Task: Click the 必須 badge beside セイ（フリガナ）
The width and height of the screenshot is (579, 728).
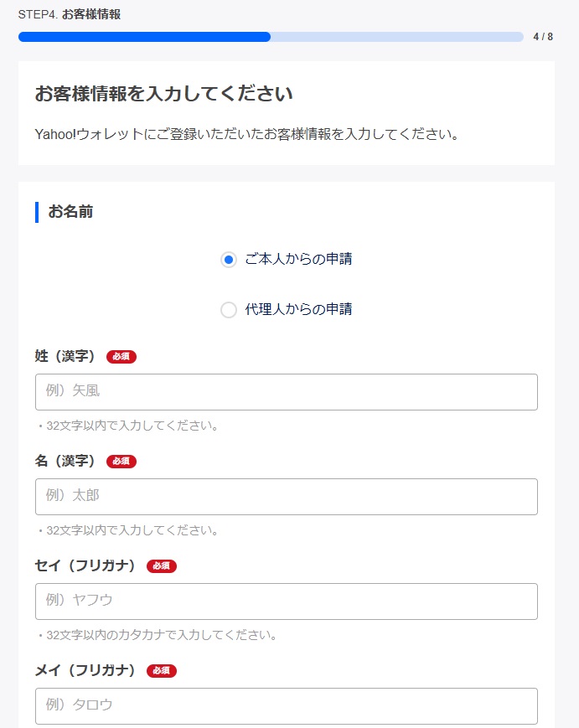Action: (163, 566)
